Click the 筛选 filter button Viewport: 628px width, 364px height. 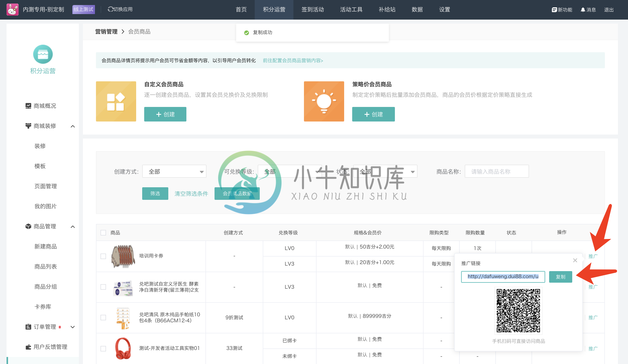155,194
